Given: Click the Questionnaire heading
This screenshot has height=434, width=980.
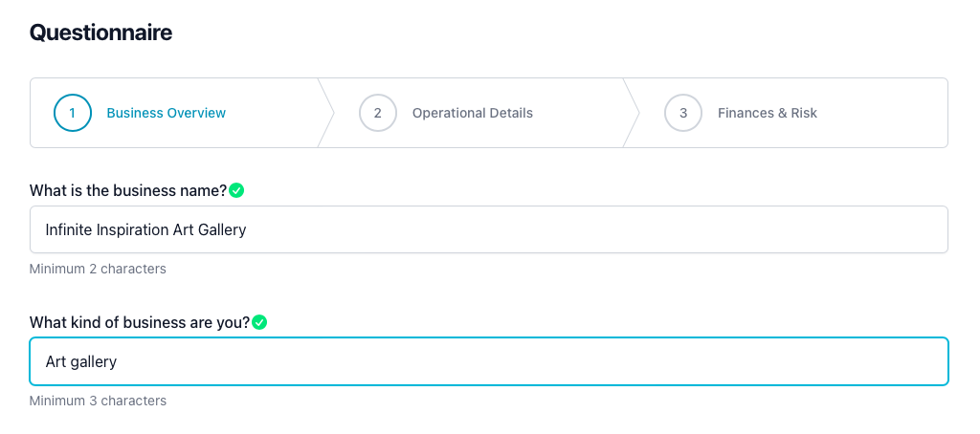Looking at the screenshot, I should click(x=100, y=33).
